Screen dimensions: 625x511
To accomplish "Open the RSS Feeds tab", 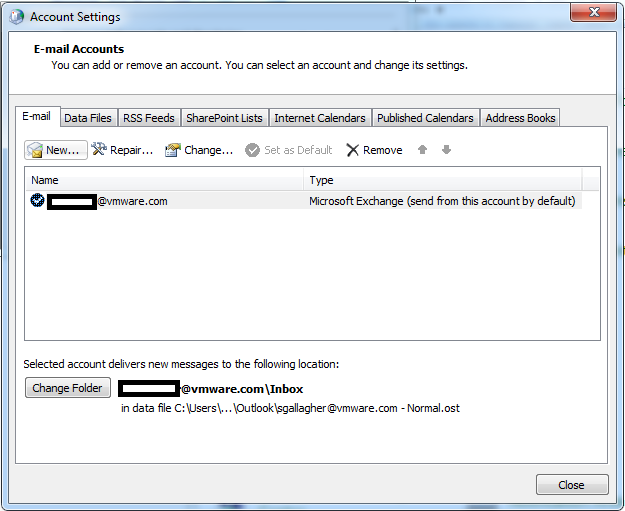I will point(148,118).
